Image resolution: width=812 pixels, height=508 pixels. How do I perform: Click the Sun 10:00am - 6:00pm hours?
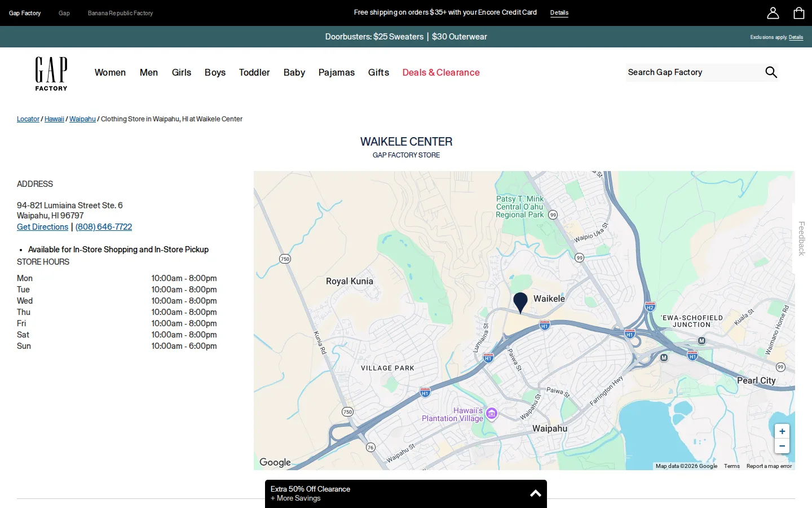coord(117,346)
